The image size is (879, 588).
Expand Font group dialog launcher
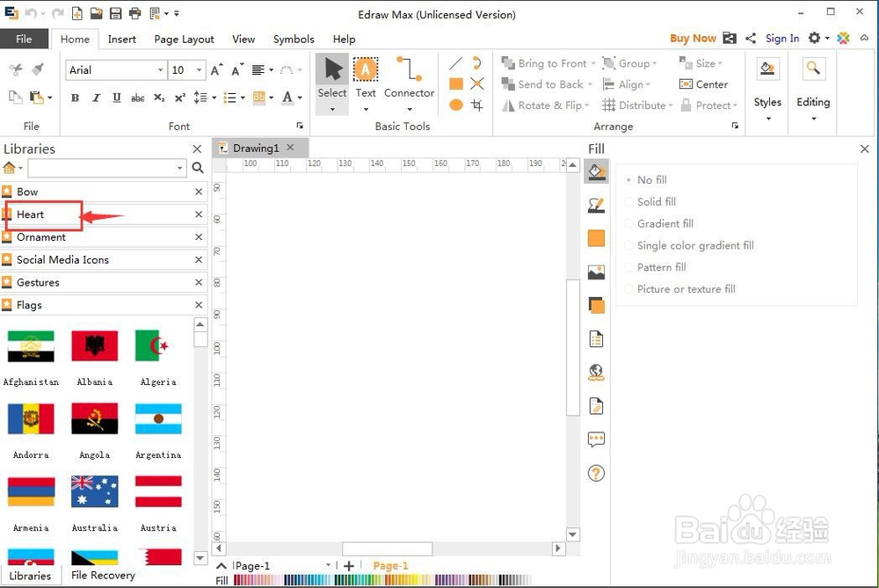(x=300, y=126)
